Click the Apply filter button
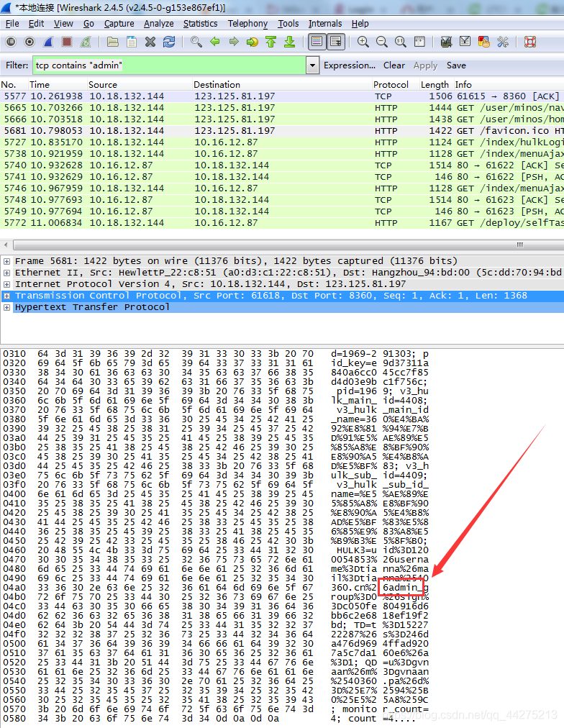 tap(426, 65)
